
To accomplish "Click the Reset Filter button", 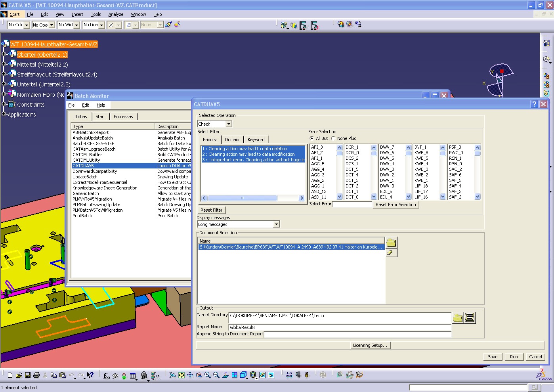I will click(x=211, y=210).
